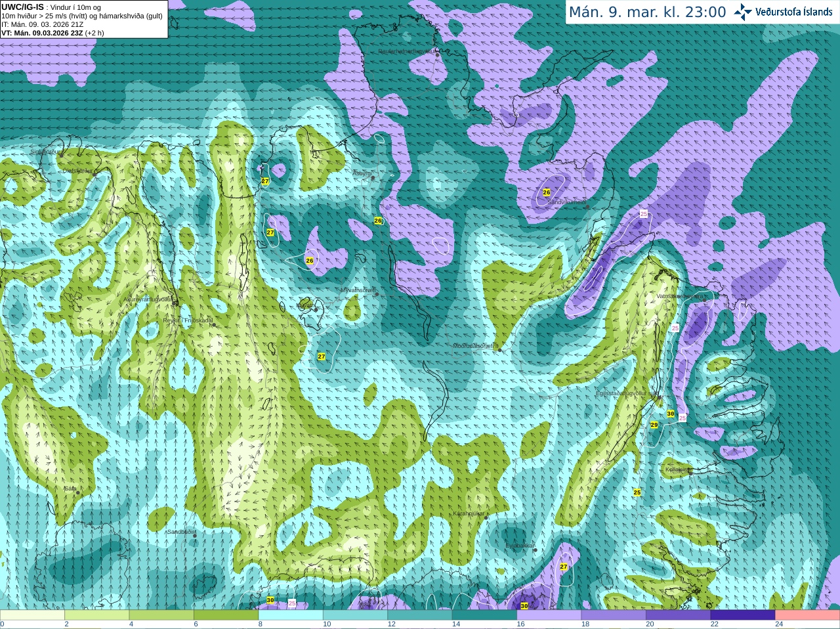Click the Sandvíkurheiði station label

[x=568, y=202]
